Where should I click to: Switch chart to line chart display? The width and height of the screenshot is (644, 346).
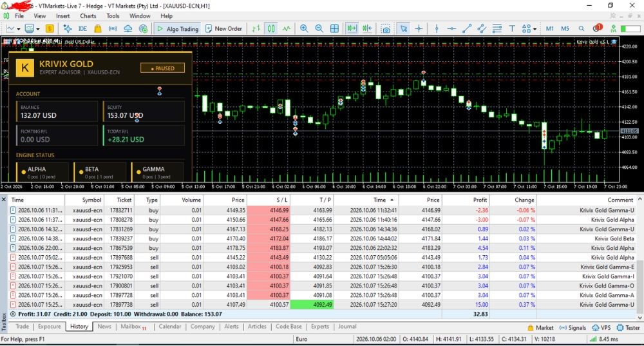tap(287, 29)
